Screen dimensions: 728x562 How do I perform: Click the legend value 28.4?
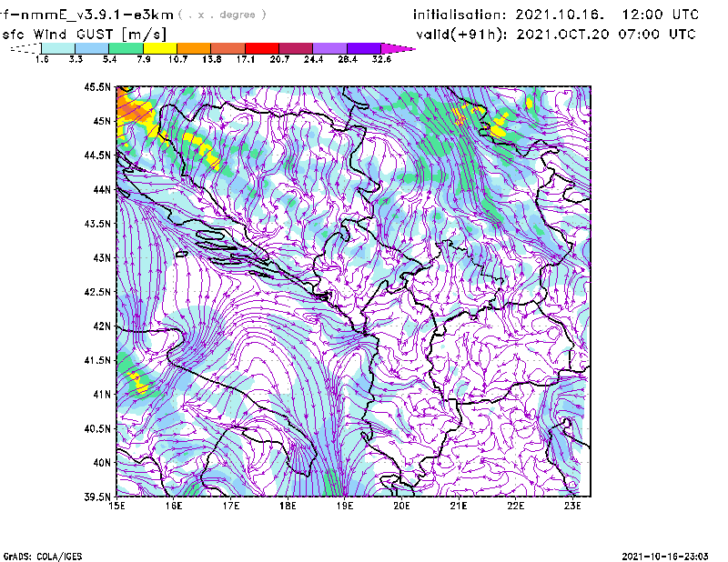(x=348, y=59)
